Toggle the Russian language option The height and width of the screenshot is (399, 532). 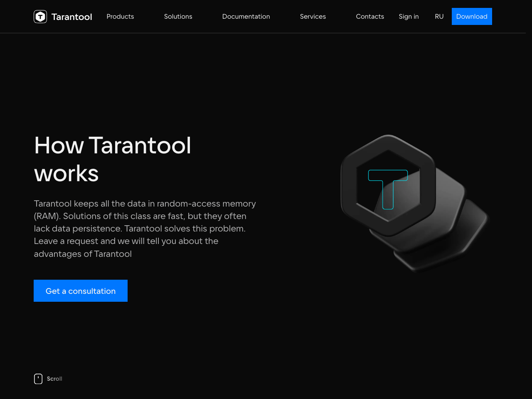pyautogui.click(x=439, y=17)
